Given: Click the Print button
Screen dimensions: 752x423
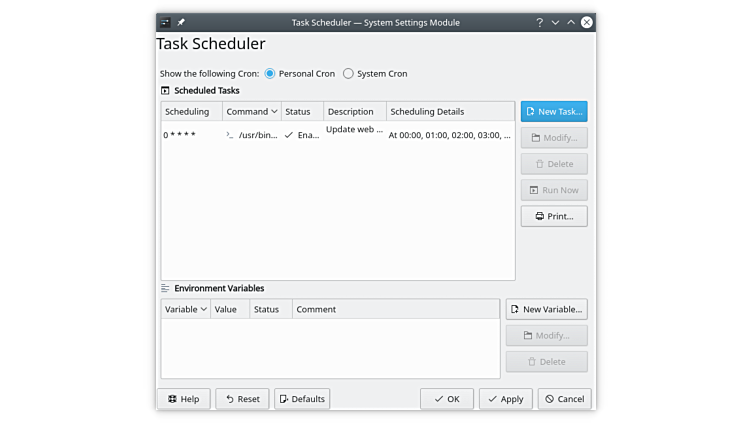Looking at the screenshot, I should tap(553, 216).
